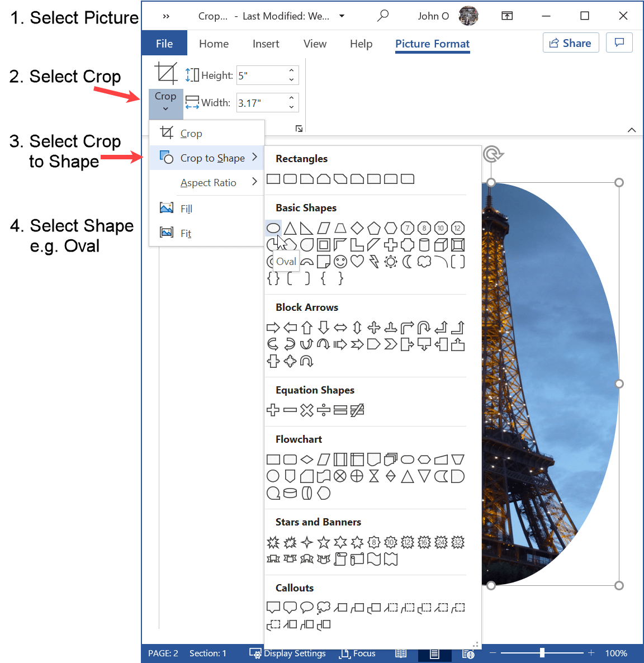This screenshot has width=644, height=663.
Task: Switch to the Home ribbon tab
Action: 214,44
